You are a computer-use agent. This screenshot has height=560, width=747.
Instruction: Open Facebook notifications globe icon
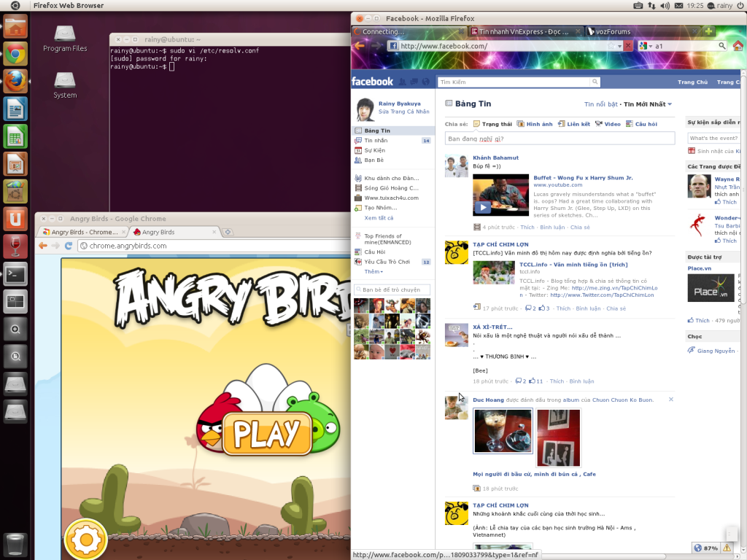pos(425,82)
